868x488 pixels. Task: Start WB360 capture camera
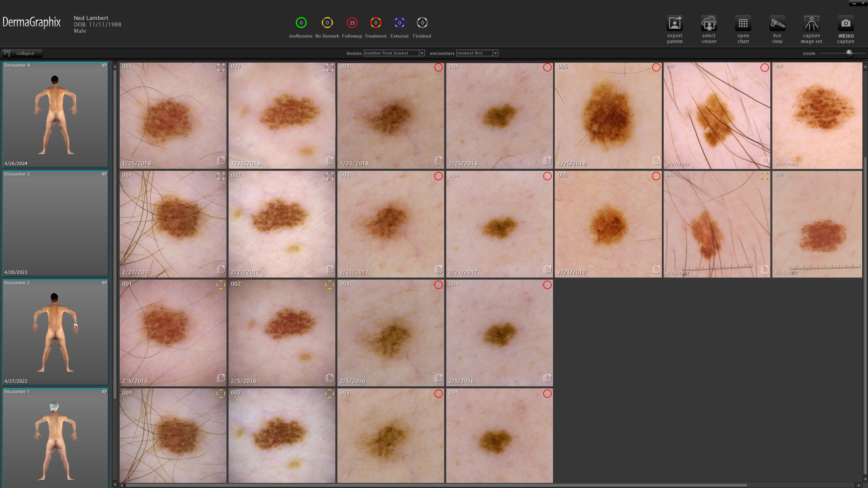coord(846,23)
